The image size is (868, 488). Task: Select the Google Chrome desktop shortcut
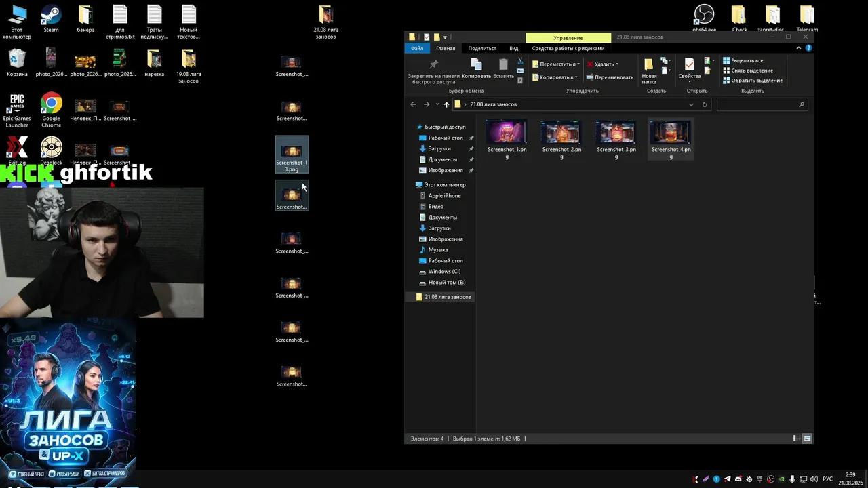(51, 110)
